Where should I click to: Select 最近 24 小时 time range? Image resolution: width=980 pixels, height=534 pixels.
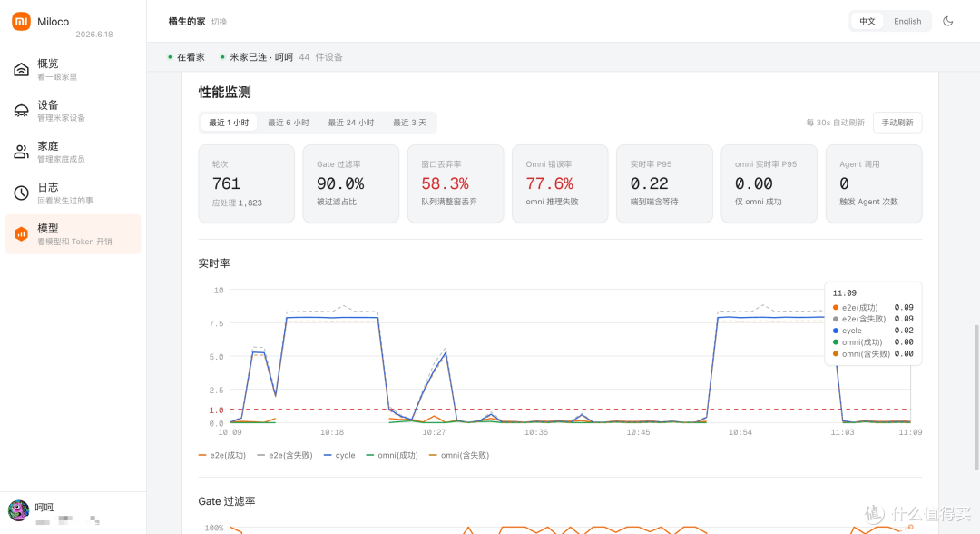click(350, 123)
